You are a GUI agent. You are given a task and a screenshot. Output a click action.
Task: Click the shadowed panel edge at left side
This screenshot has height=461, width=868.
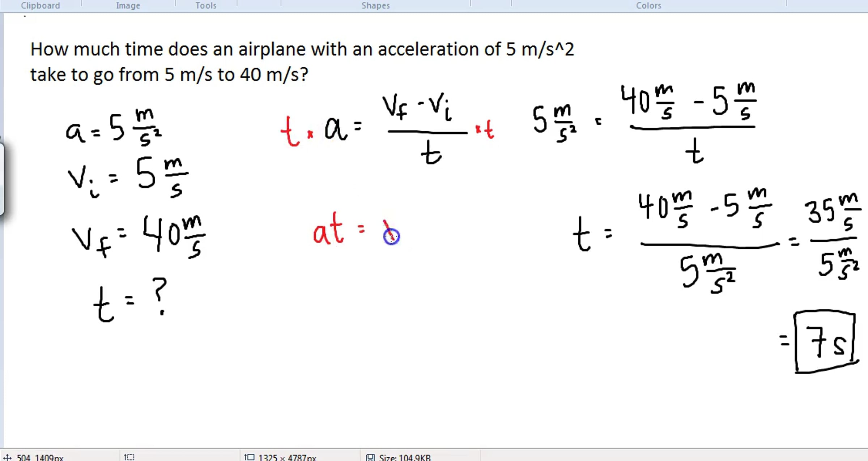[2, 179]
